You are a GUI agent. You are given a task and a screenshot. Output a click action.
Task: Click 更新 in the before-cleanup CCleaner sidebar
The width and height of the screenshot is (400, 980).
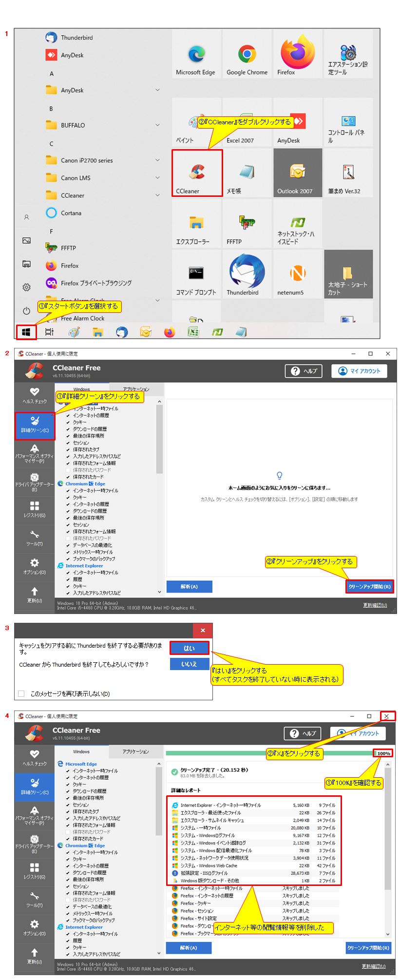[x=35, y=595]
